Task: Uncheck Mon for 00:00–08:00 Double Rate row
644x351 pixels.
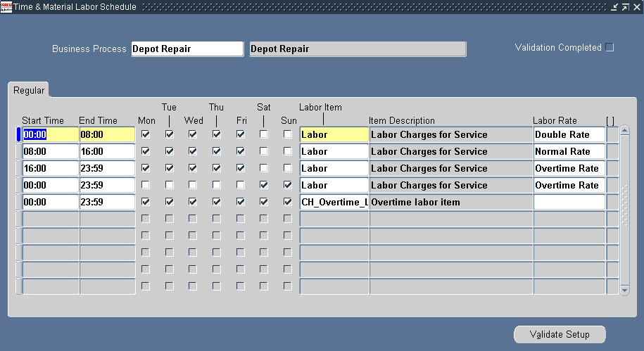Action: coord(146,134)
